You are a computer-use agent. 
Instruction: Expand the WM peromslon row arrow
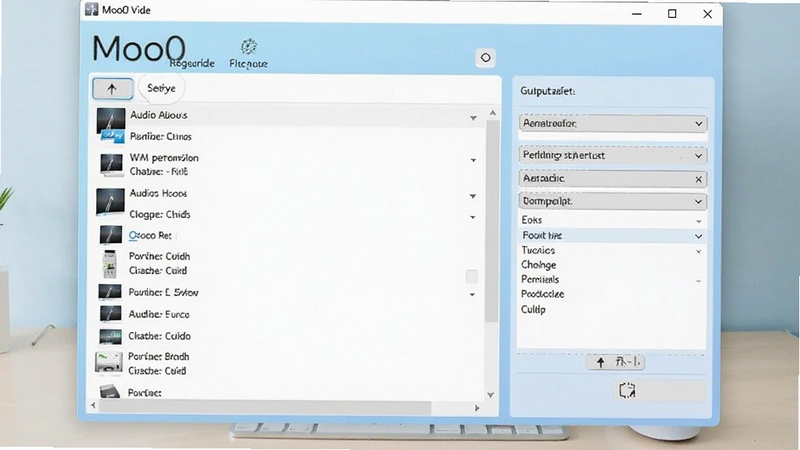pos(473,160)
